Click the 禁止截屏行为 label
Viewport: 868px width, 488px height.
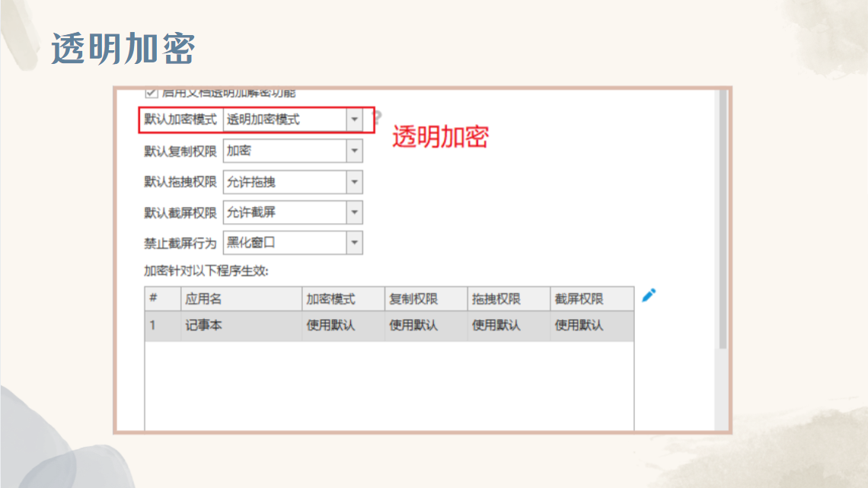point(180,244)
